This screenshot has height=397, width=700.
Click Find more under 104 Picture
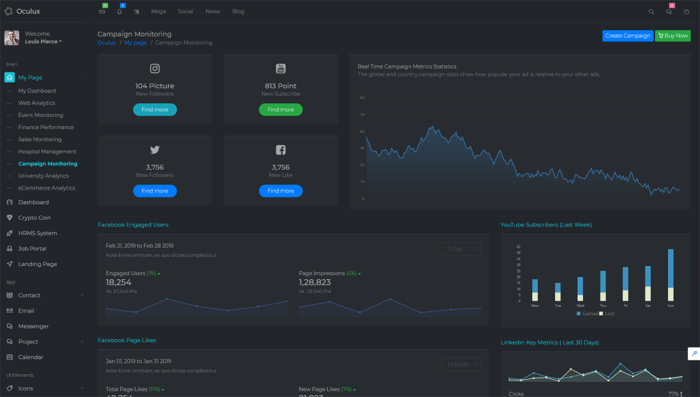click(x=155, y=109)
